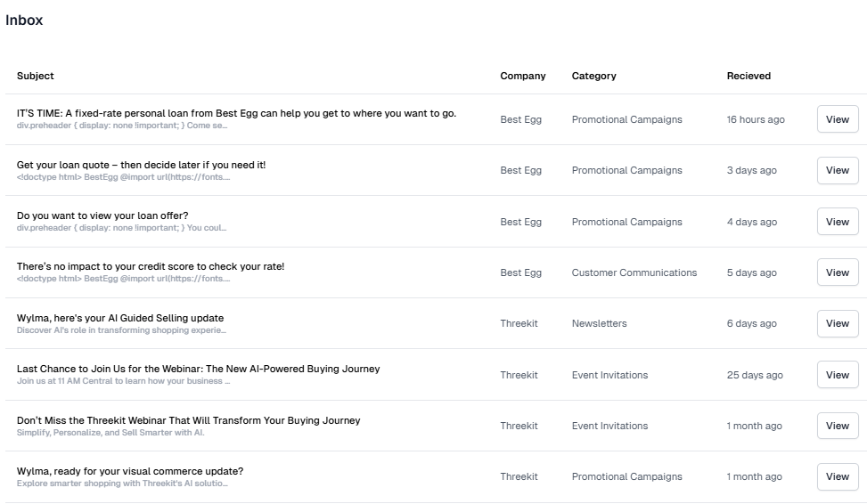The width and height of the screenshot is (867, 504).
Task: Select subject 'Last Chance to Join Us for the Webinar'
Action: tap(198, 369)
